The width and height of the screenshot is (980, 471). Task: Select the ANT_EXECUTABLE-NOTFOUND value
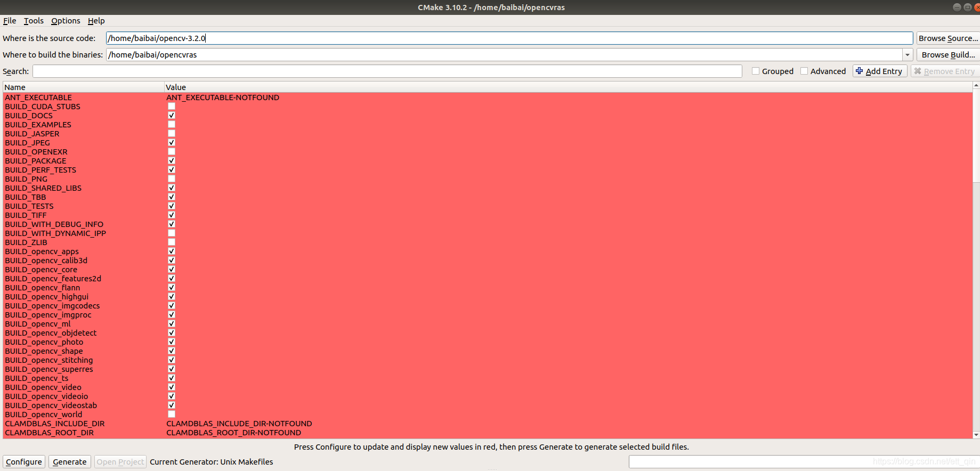point(223,98)
